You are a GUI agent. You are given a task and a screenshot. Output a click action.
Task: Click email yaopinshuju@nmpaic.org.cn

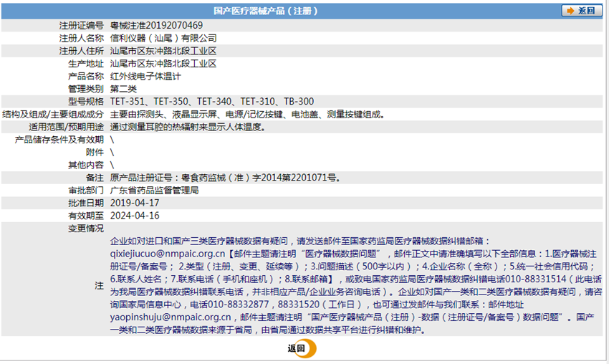coord(171,317)
